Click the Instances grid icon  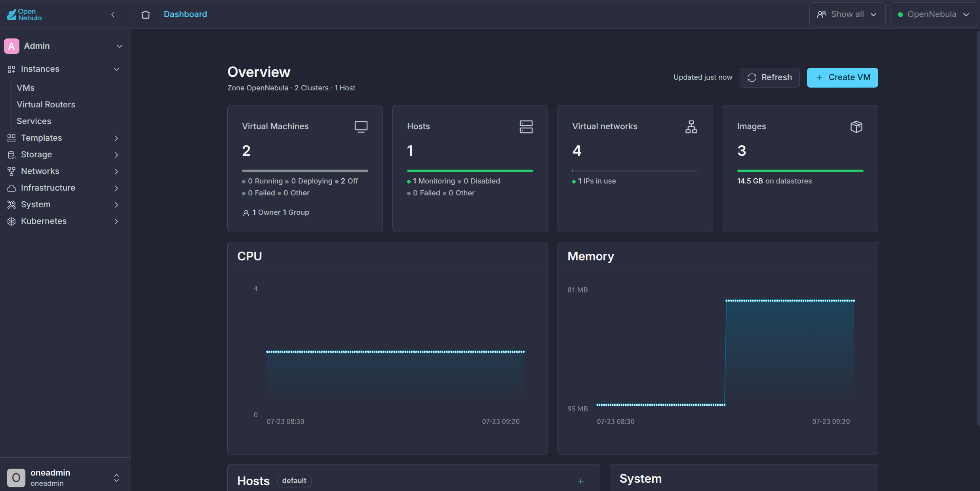11,69
